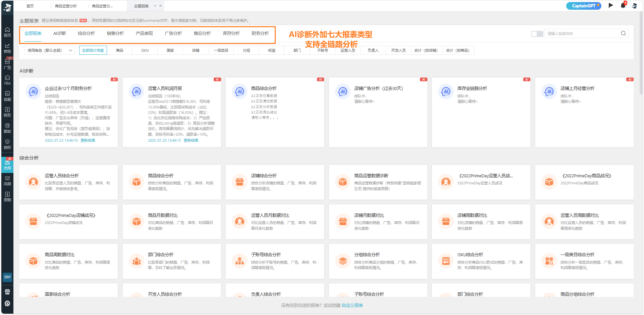The image size is (644, 315).
Task: Filter by ISKU dimension
Action: 145,50
